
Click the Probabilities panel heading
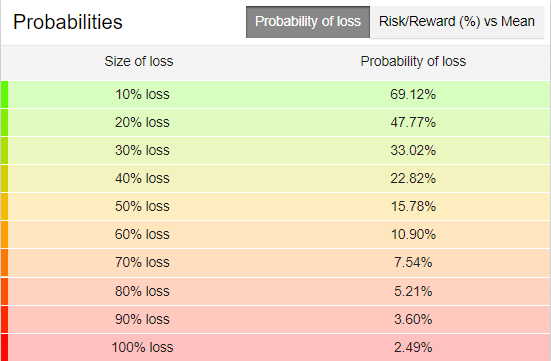tap(68, 22)
